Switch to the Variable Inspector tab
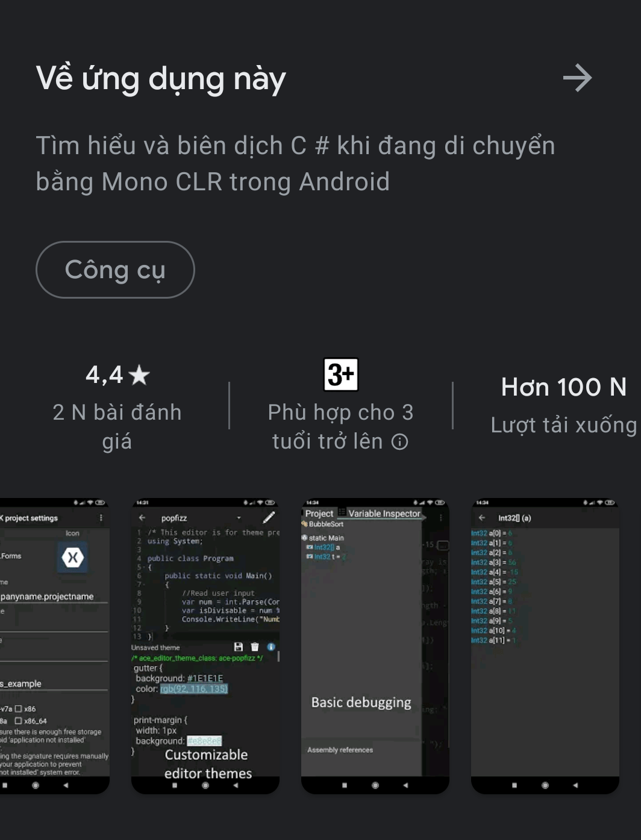The width and height of the screenshot is (641, 840). pyautogui.click(x=384, y=514)
